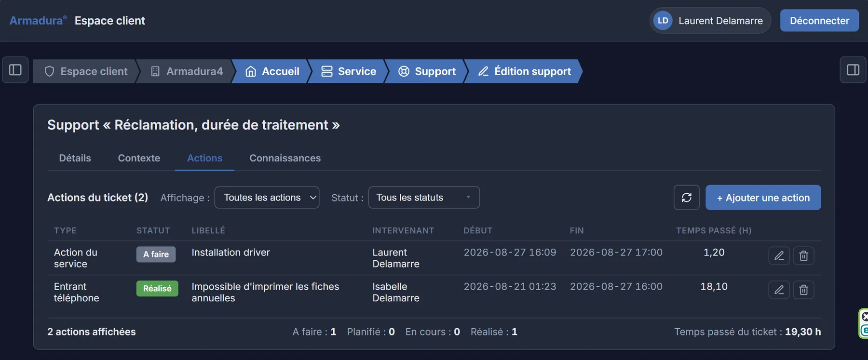Image resolution: width=868 pixels, height=360 pixels.
Task: Click the shield icon in Espace client breadcrumb
Action: [x=49, y=71]
